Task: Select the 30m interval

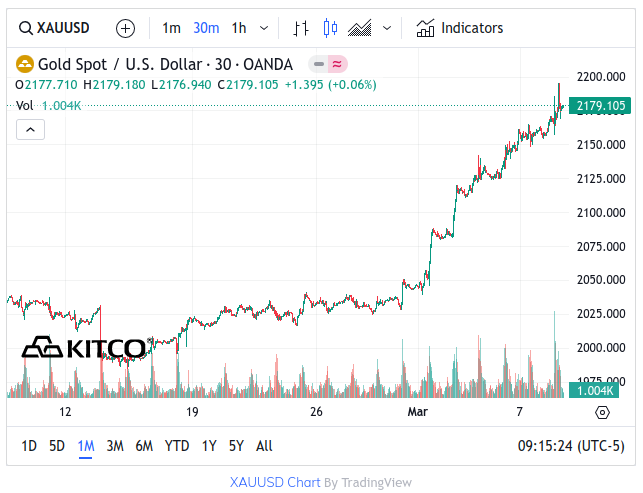Action: [206, 28]
